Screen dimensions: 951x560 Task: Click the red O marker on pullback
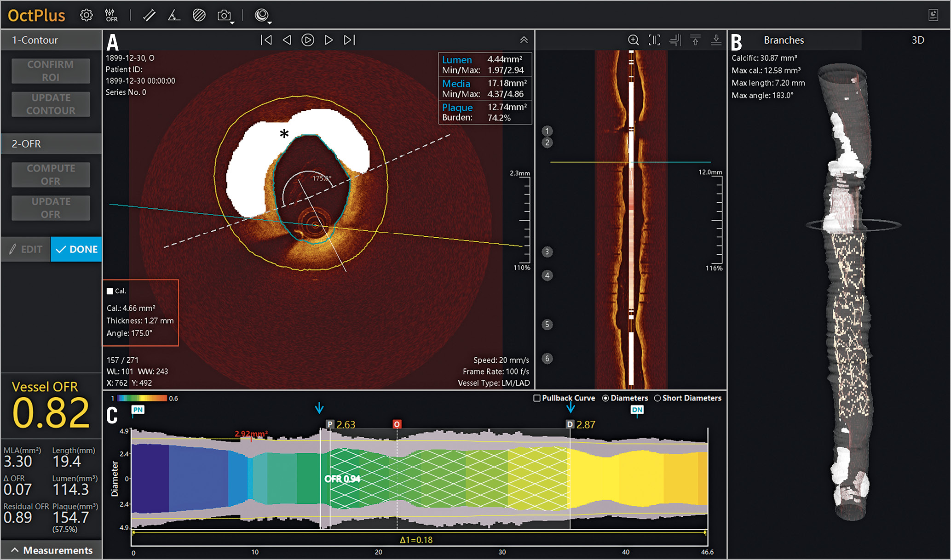coord(397,424)
